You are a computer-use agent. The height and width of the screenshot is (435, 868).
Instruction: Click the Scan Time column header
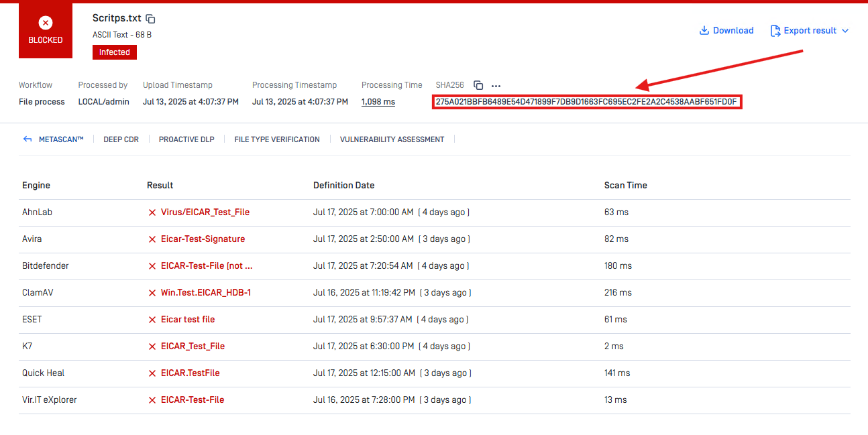point(626,185)
